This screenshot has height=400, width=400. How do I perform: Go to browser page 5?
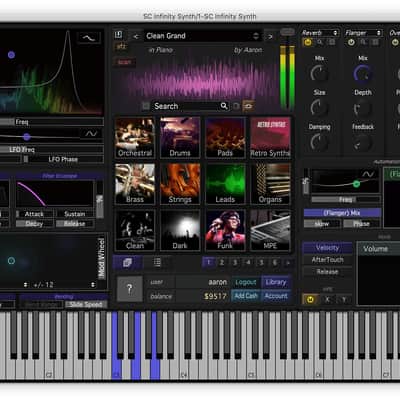[262, 263]
